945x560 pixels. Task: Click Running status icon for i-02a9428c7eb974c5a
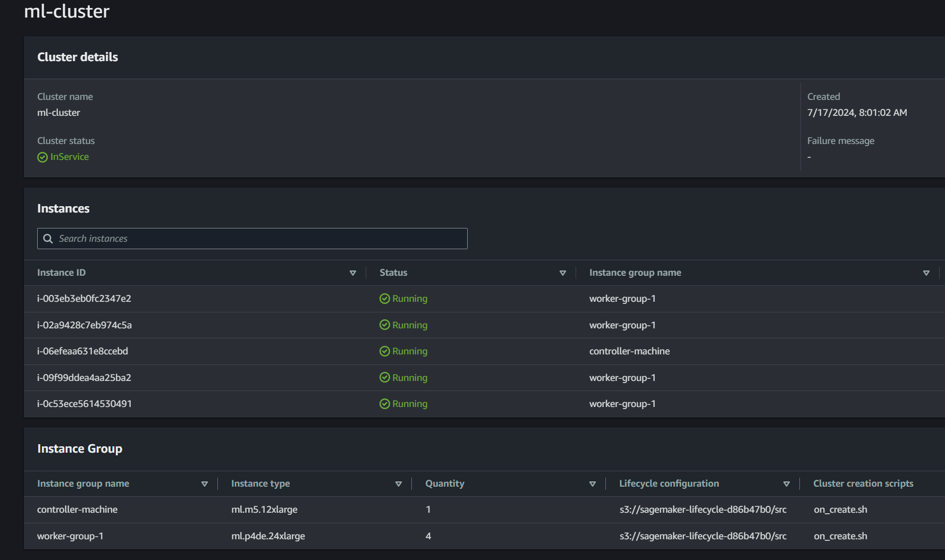click(x=385, y=325)
